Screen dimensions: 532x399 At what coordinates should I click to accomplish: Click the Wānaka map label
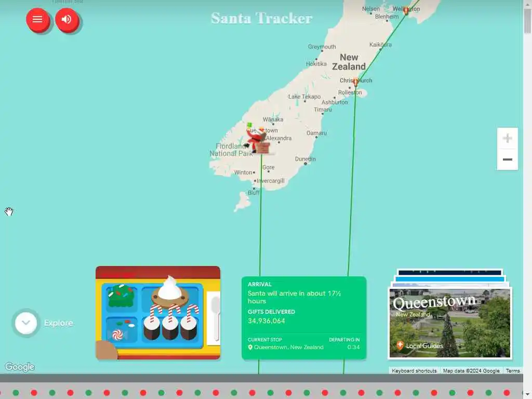273,119
